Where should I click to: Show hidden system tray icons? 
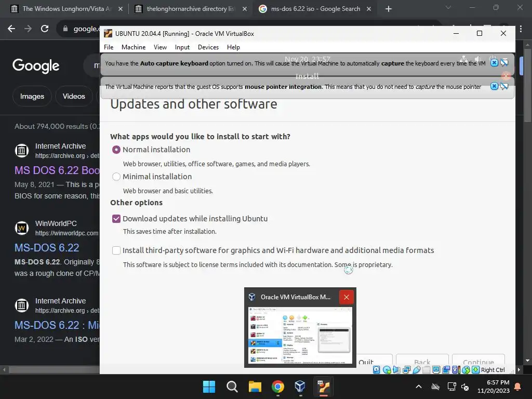click(419, 387)
